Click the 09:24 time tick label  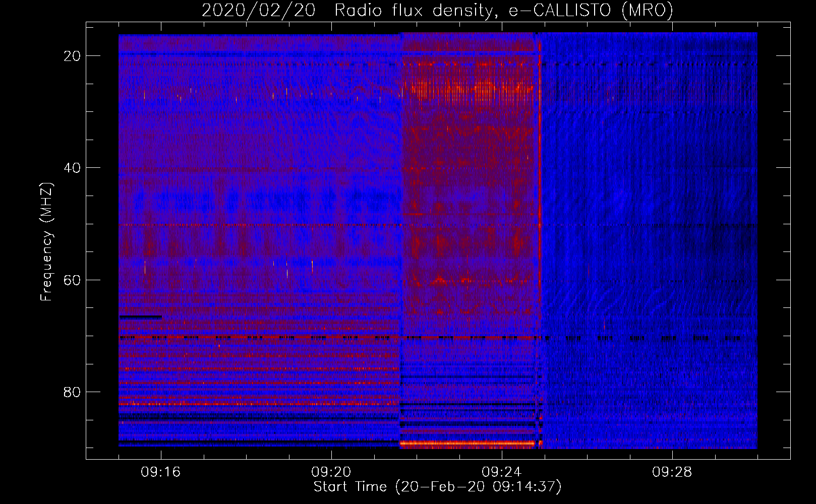502,472
